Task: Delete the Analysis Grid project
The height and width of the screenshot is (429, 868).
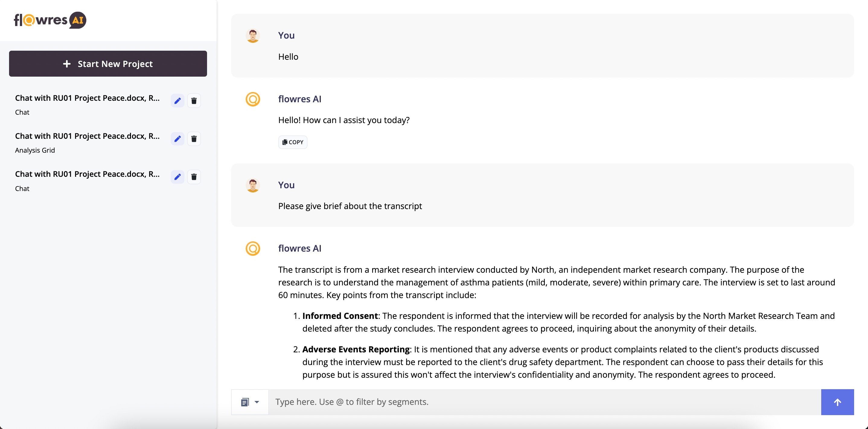Action: pos(194,139)
